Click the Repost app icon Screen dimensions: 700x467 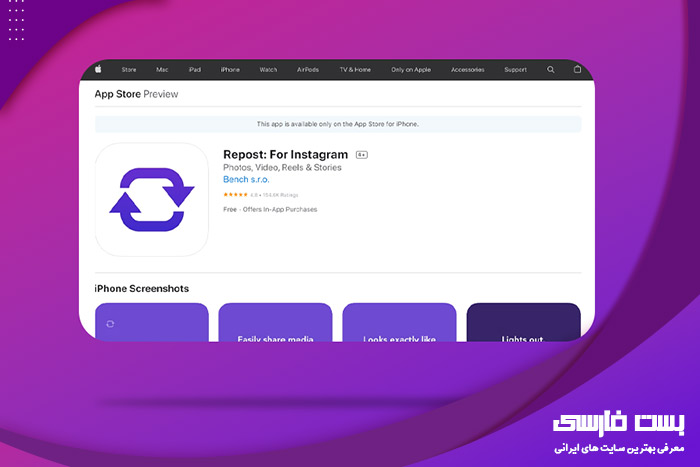pyautogui.click(x=152, y=199)
